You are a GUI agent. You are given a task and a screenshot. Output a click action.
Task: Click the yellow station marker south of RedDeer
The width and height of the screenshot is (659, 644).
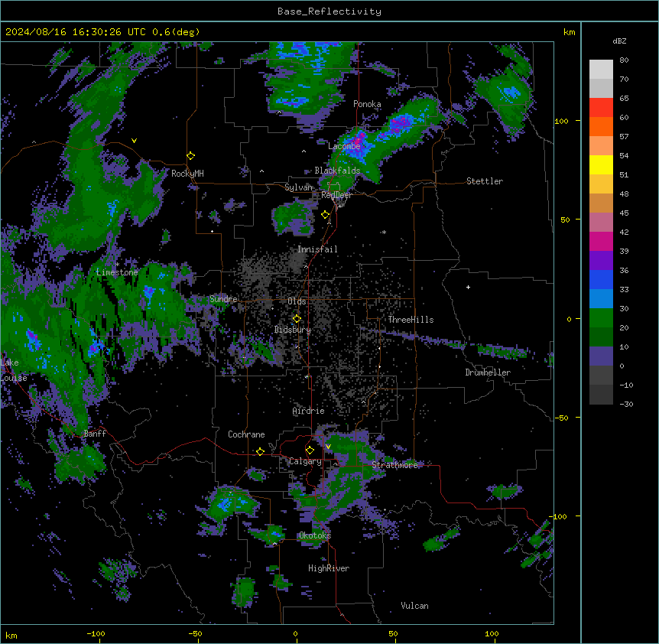(x=326, y=215)
